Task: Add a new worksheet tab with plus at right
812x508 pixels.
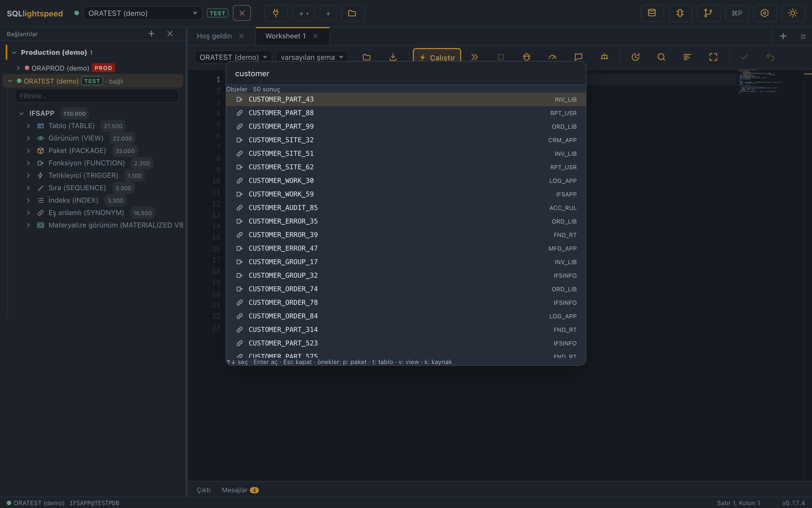Action: (x=783, y=36)
